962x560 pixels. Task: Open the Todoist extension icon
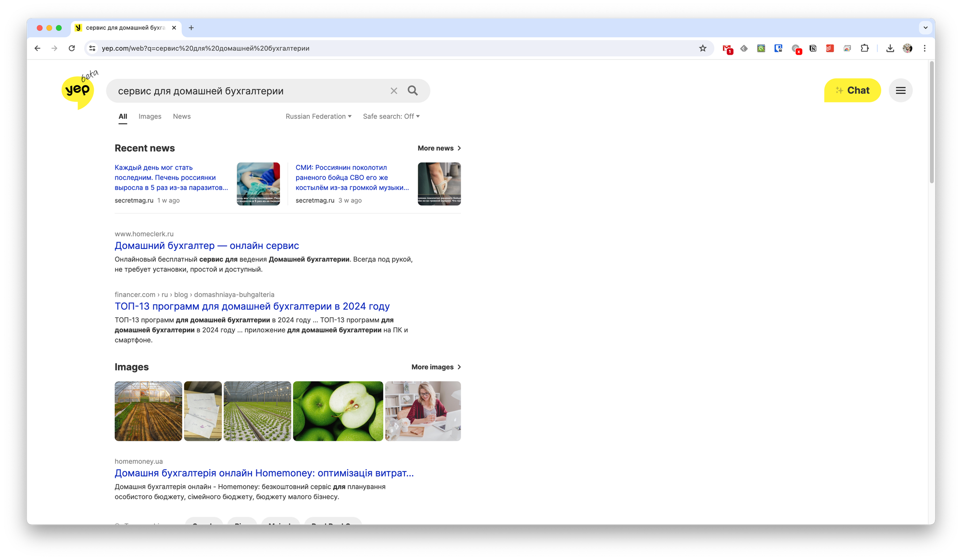830,48
